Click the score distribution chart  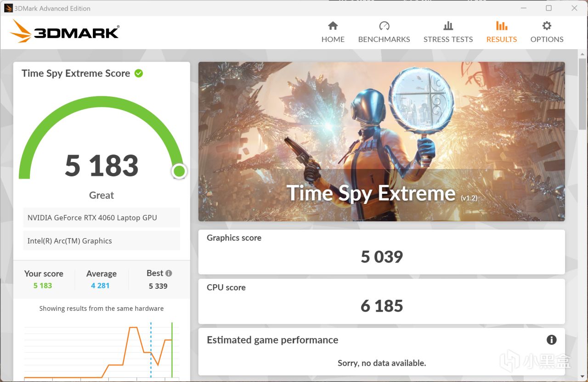click(x=101, y=350)
